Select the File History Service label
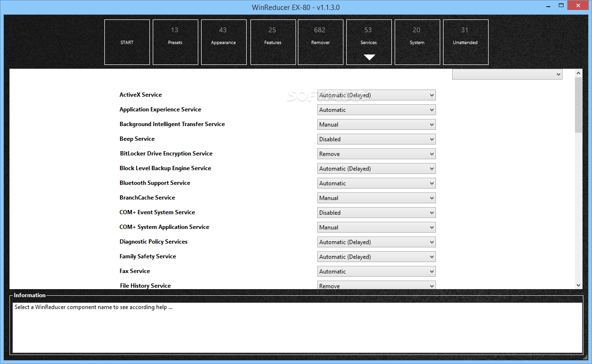592x364 pixels. click(x=145, y=286)
